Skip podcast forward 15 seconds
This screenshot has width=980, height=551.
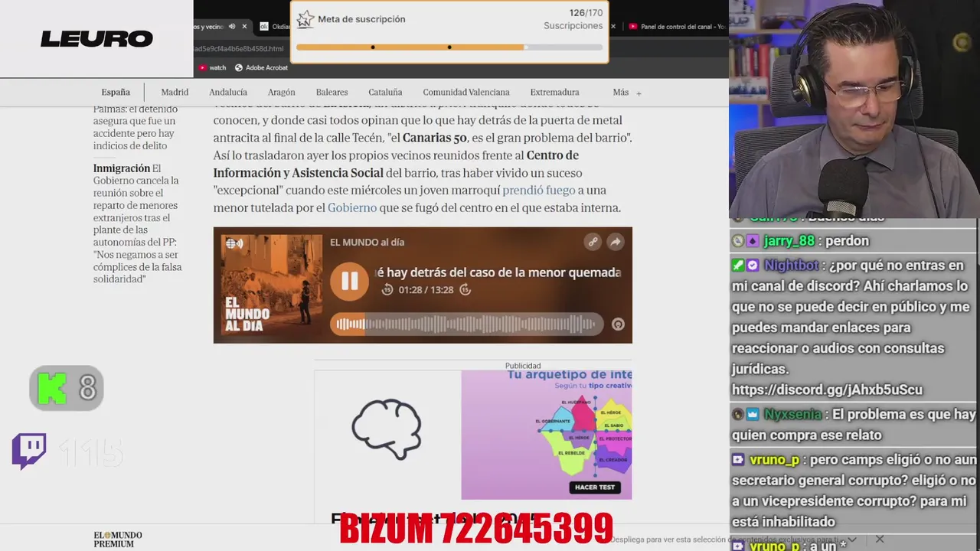[x=465, y=289]
